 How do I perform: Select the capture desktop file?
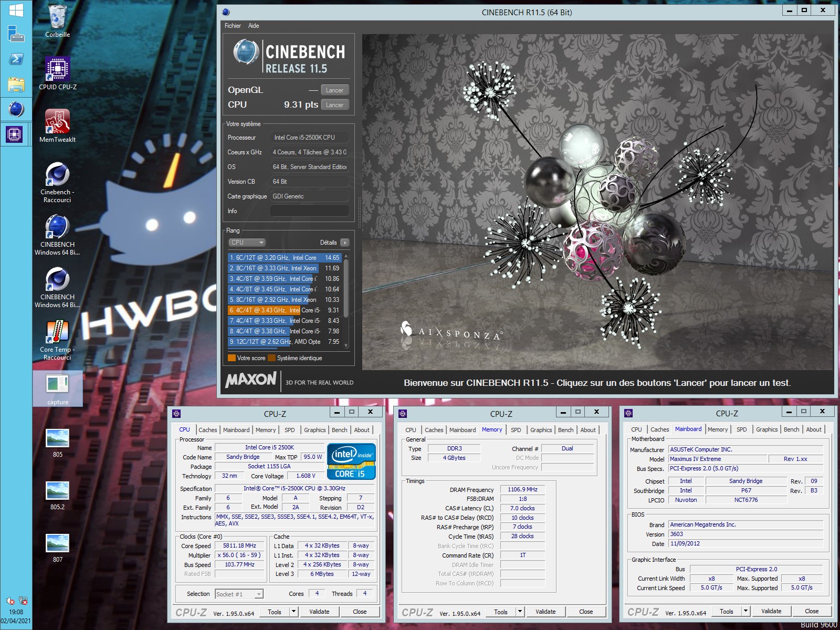57,389
